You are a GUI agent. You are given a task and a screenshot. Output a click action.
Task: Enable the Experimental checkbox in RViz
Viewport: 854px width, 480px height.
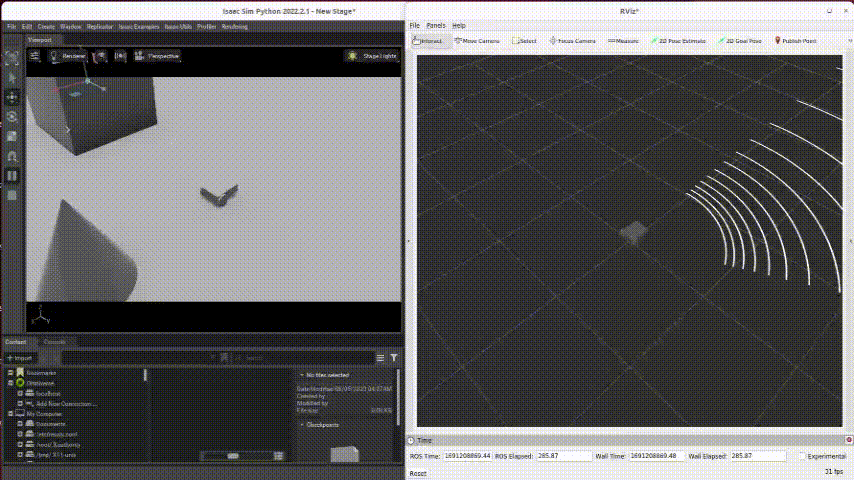tap(802, 456)
